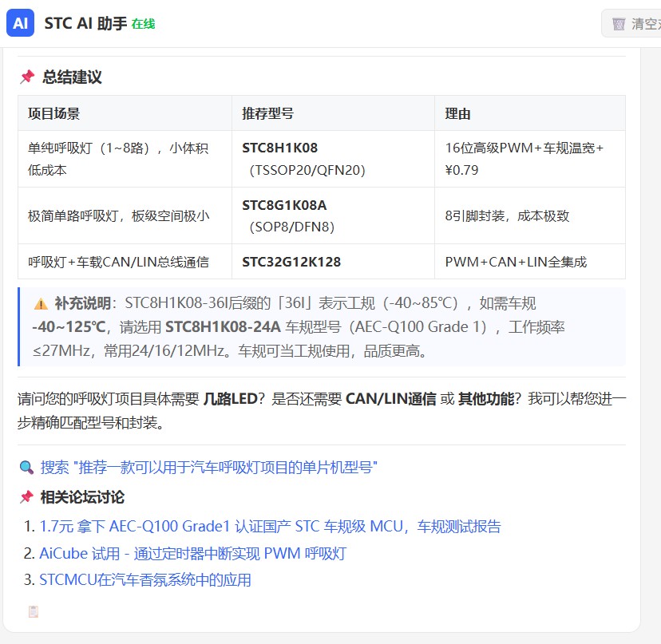Click the bold text STC8H1K08-24A
Image resolution: width=661 pixels, height=644 pixels.
click(223, 327)
